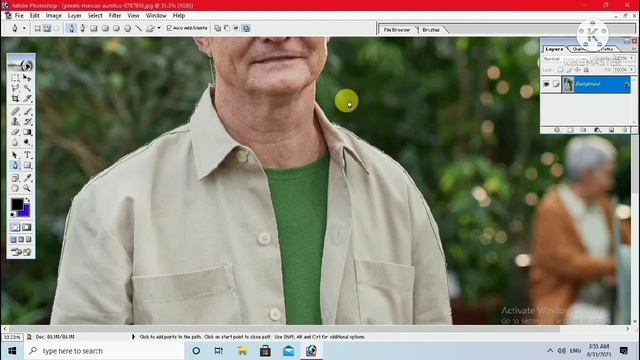Select the Gradient tool
This screenshot has width=640, height=360.
pyautogui.click(x=27, y=132)
